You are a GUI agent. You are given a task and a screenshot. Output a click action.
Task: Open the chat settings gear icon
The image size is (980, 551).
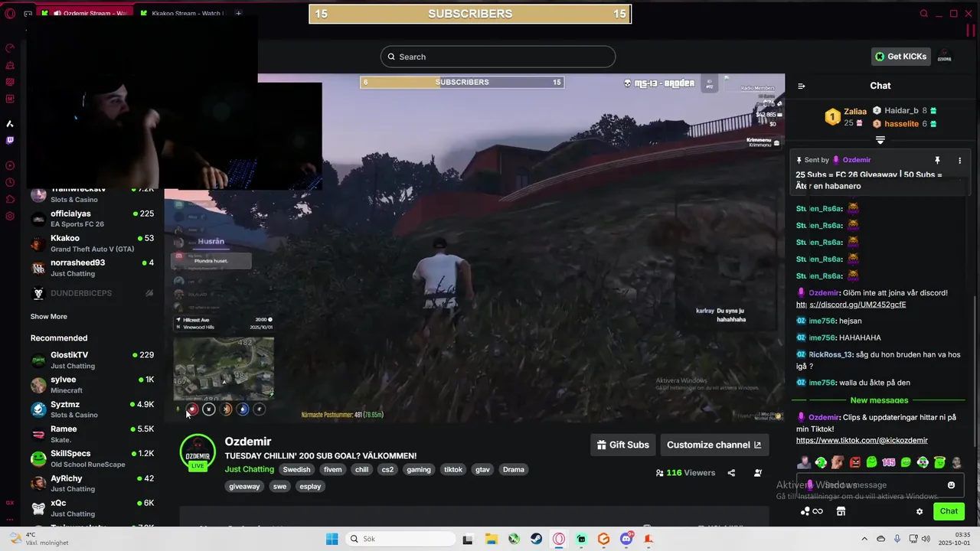tap(920, 511)
